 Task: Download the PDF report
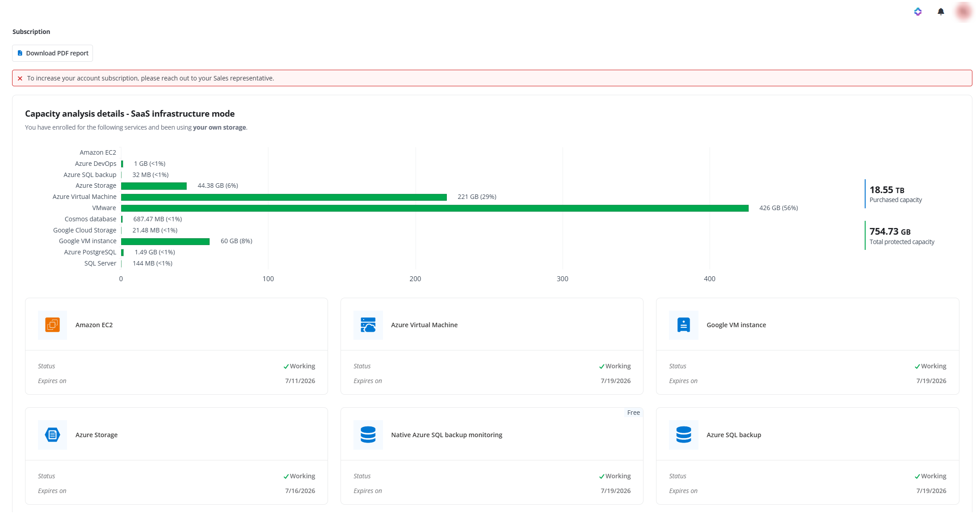[x=52, y=53]
